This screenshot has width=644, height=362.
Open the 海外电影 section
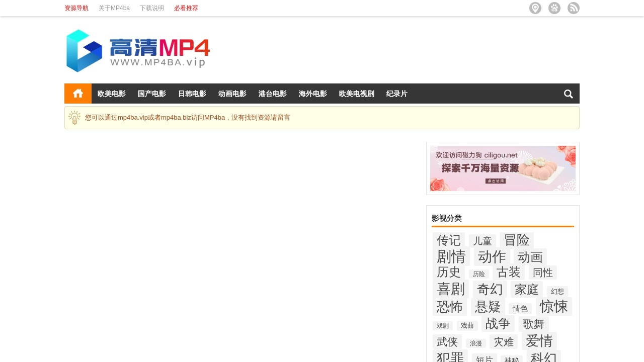tap(312, 94)
